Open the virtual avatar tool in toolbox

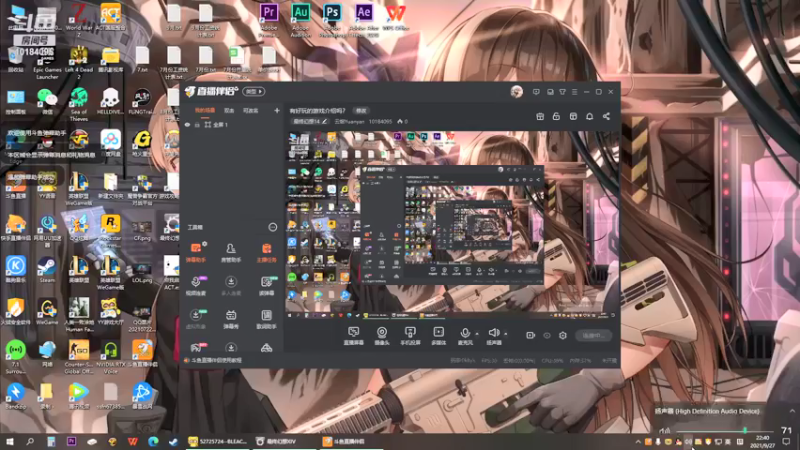[196, 319]
